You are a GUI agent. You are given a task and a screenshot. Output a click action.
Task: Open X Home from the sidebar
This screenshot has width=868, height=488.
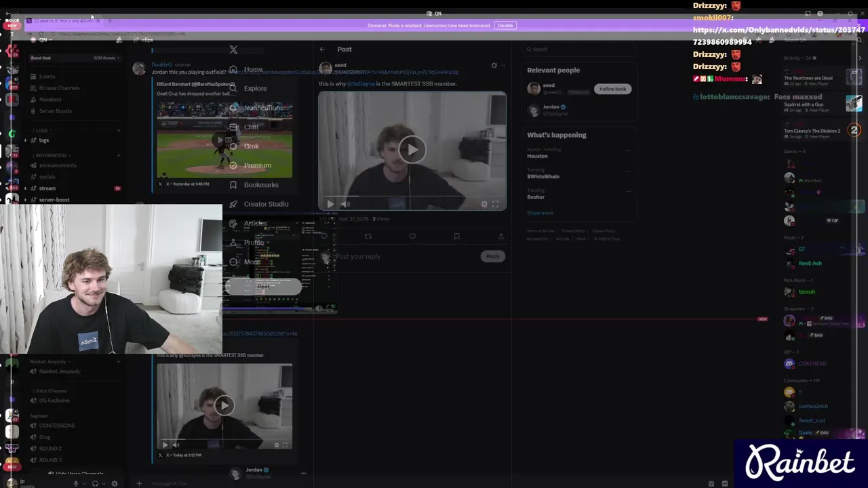[247, 69]
